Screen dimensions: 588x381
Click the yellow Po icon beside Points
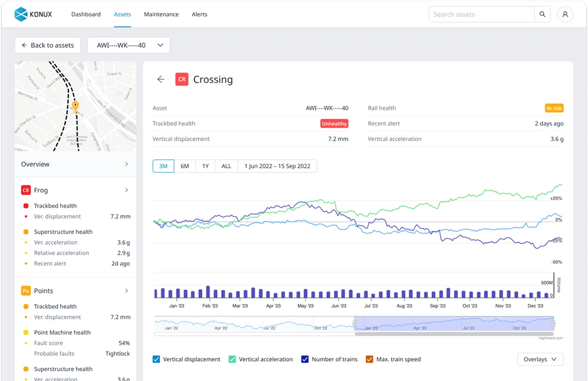(26, 291)
